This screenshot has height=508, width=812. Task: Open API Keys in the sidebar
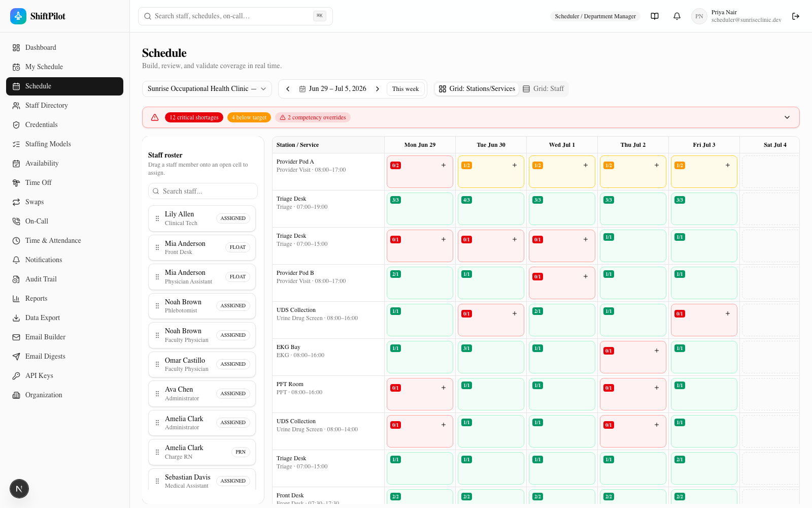64,376
